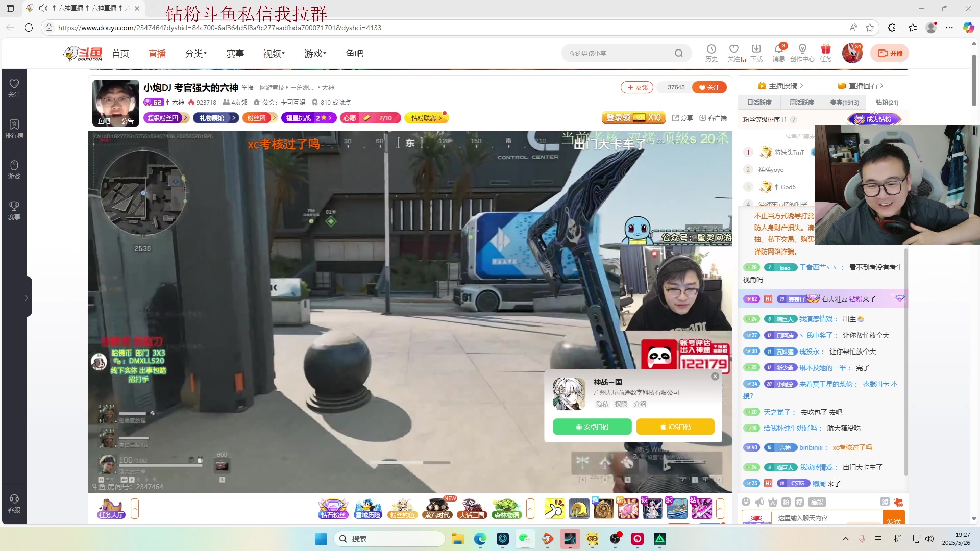Switch to 钻粉(21) tab
The height and width of the screenshot is (551, 980).
[x=887, y=102]
